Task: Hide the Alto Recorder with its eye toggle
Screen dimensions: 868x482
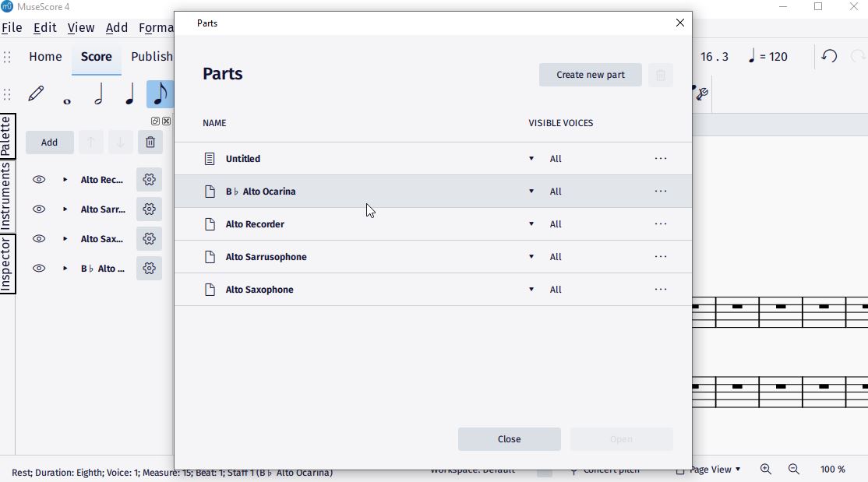Action: tap(39, 179)
